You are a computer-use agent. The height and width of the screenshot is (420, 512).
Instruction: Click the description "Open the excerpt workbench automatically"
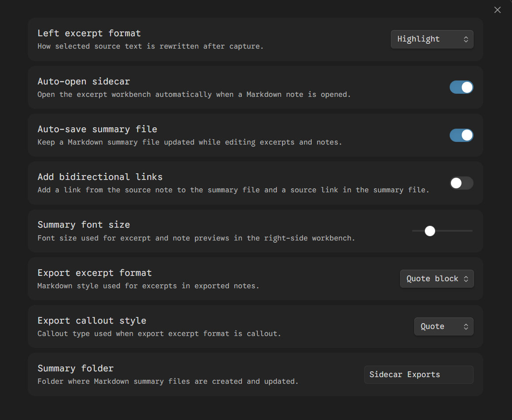click(x=194, y=94)
